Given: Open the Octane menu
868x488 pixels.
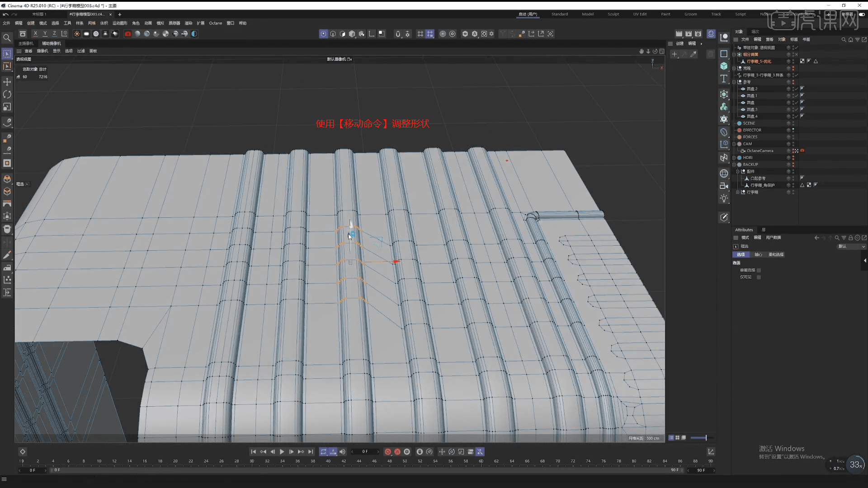Looking at the screenshot, I should tap(216, 23).
